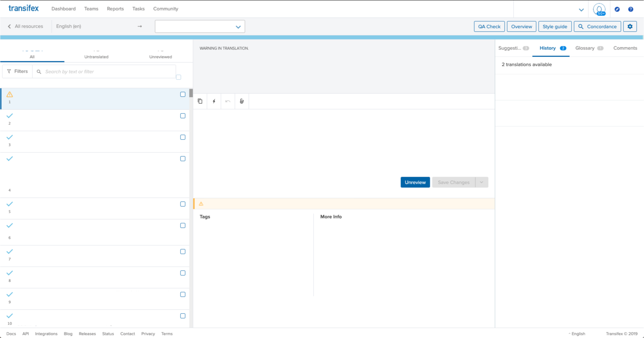Expand the Save Changes options chevron
This screenshot has width=644, height=338.
[482, 182]
